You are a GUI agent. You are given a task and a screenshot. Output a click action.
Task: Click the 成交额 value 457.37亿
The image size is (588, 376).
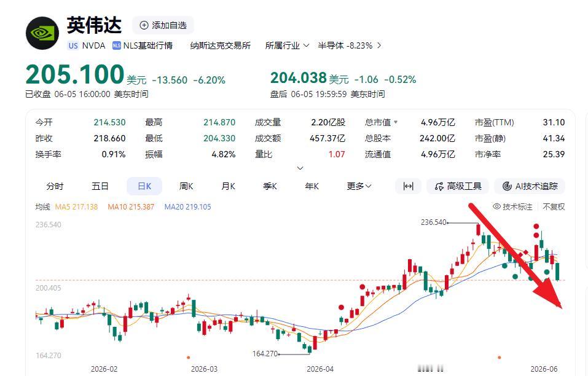click(327, 139)
